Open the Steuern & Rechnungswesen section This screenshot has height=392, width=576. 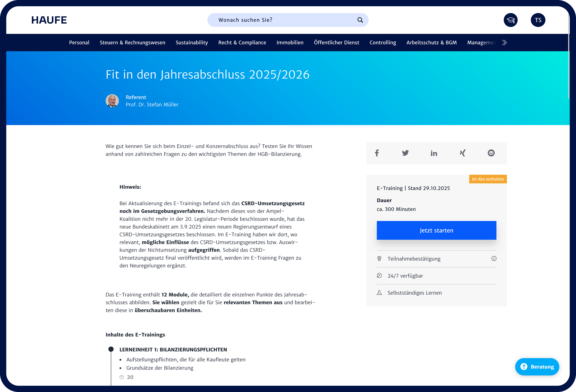[132, 42]
